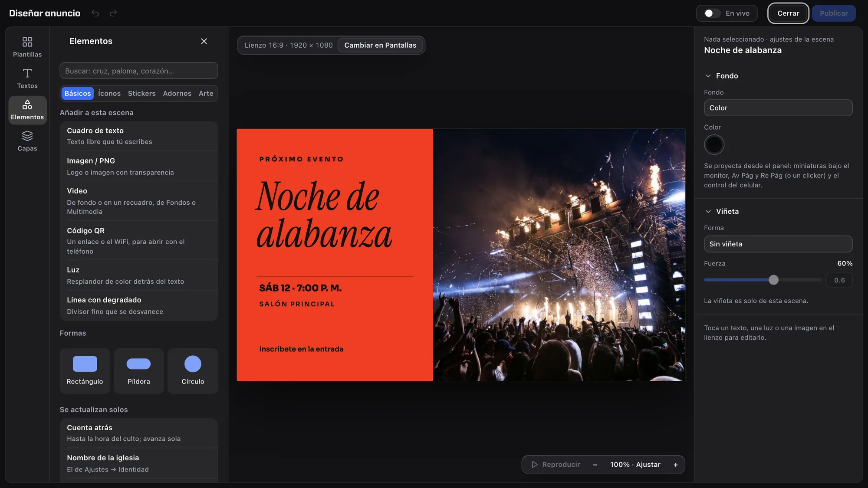Click the Fuerza value field 0.6
Viewport: 868px width, 488px height.
click(839, 280)
